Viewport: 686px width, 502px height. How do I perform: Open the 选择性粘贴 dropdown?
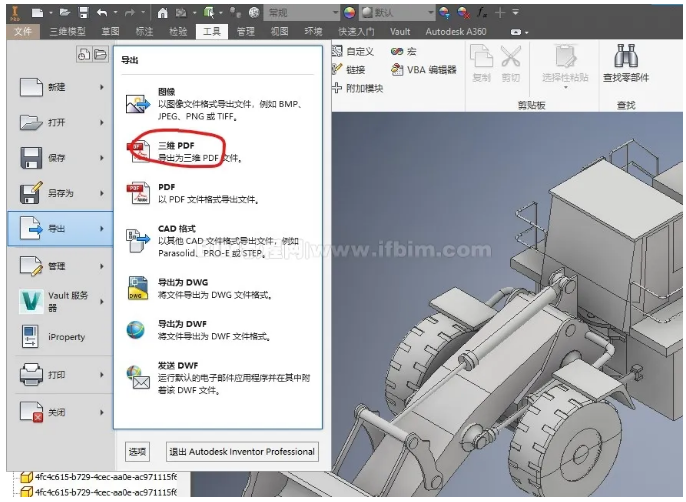[x=565, y=88]
